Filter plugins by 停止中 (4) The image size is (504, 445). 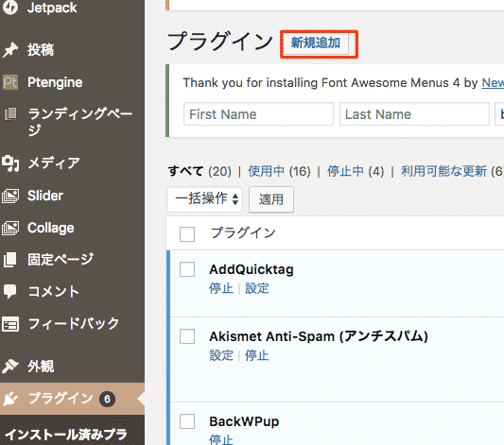click(356, 171)
